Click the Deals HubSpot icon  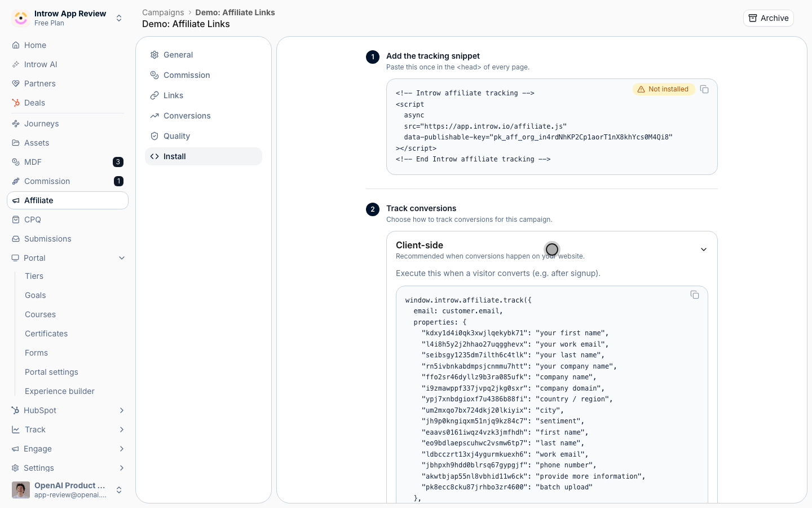(16, 103)
